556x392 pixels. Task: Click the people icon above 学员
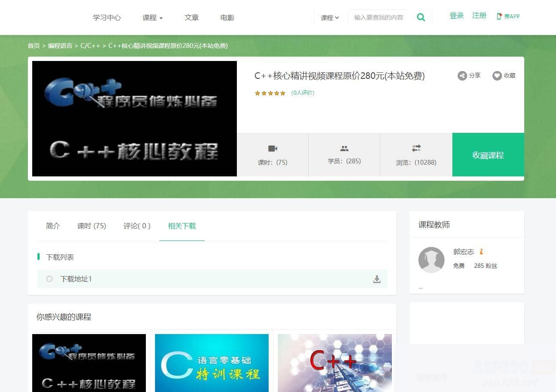(344, 148)
